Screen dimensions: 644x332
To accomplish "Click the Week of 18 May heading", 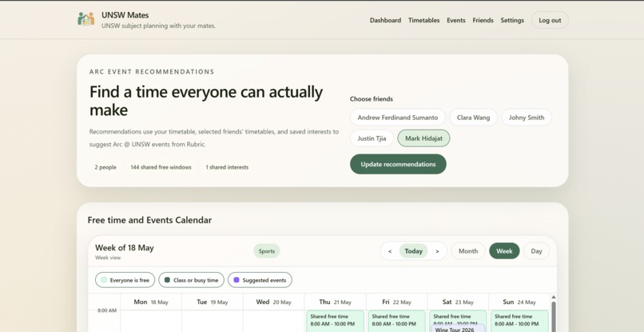I will pos(125,248).
